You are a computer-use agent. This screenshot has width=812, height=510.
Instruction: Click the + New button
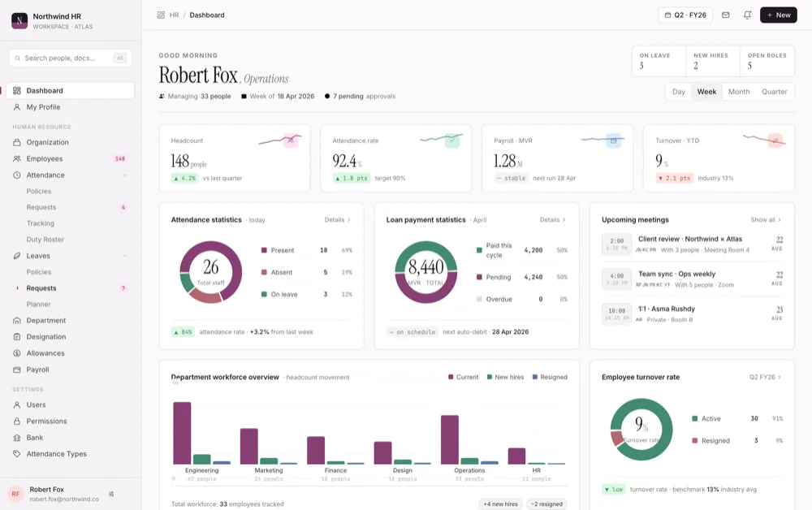779,15
